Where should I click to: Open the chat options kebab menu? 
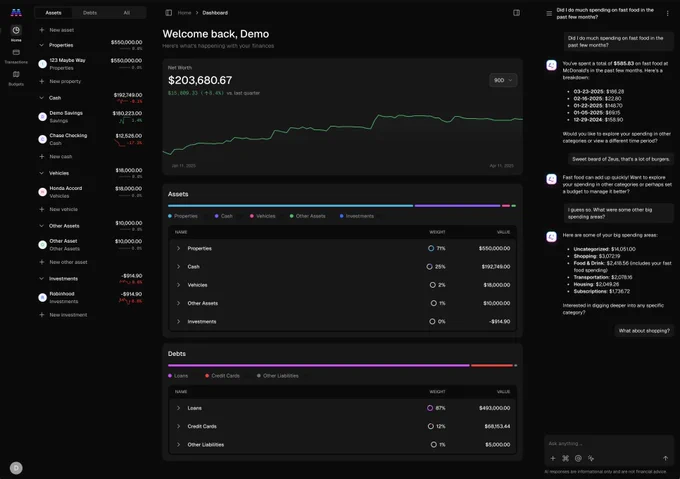[667, 13]
